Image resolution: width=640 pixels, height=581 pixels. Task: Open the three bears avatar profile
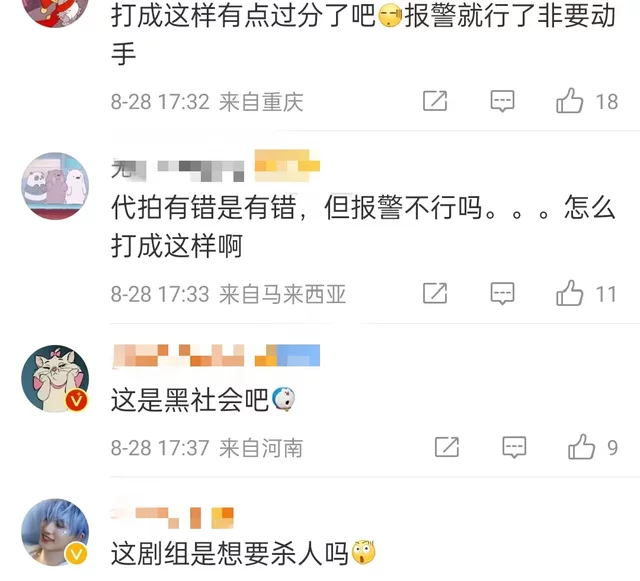click(x=55, y=186)
